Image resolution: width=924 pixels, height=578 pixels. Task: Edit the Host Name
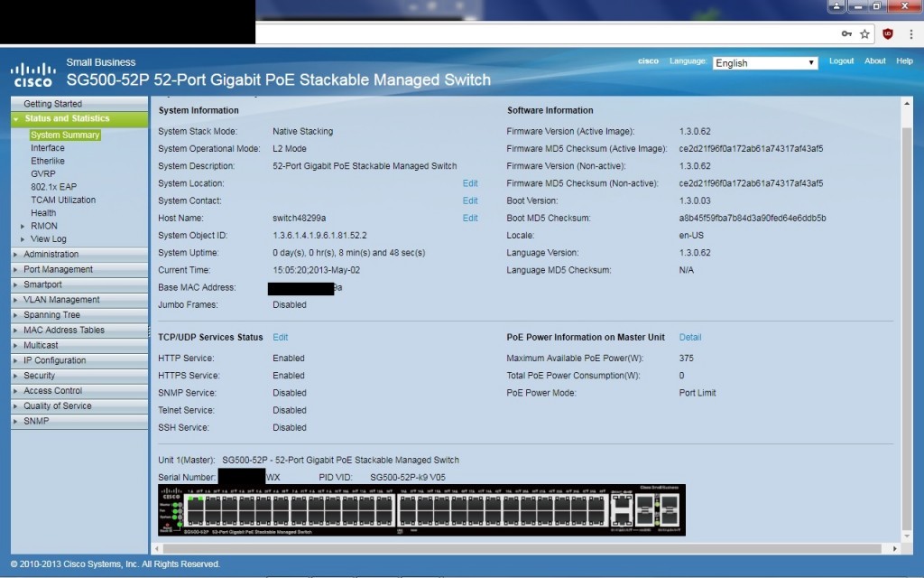tap(469, 219)
